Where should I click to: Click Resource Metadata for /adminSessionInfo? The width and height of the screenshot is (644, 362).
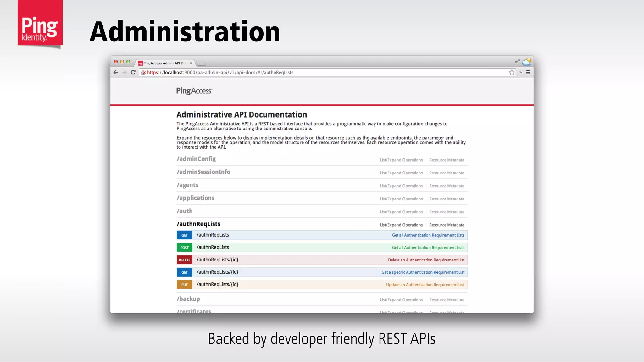click(x=447, y=173)
